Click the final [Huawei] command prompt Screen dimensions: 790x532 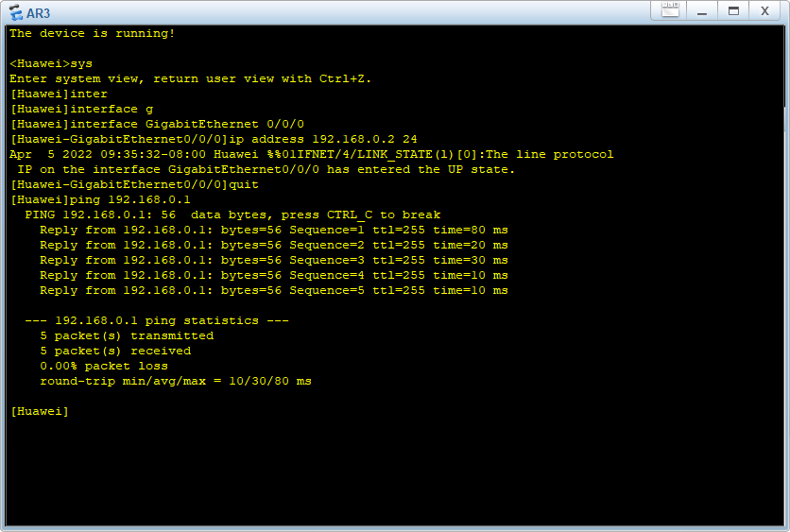click(40, 412)
